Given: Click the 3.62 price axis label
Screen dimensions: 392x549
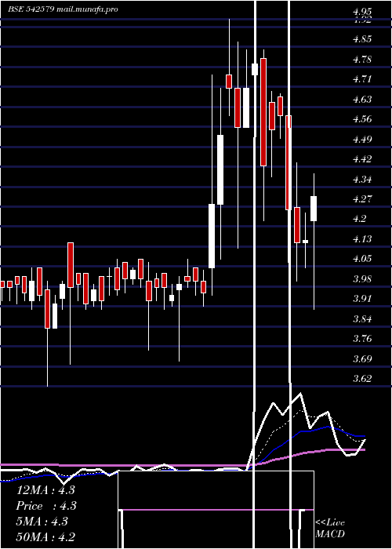Looking at the screenshot, I should 362,379.
